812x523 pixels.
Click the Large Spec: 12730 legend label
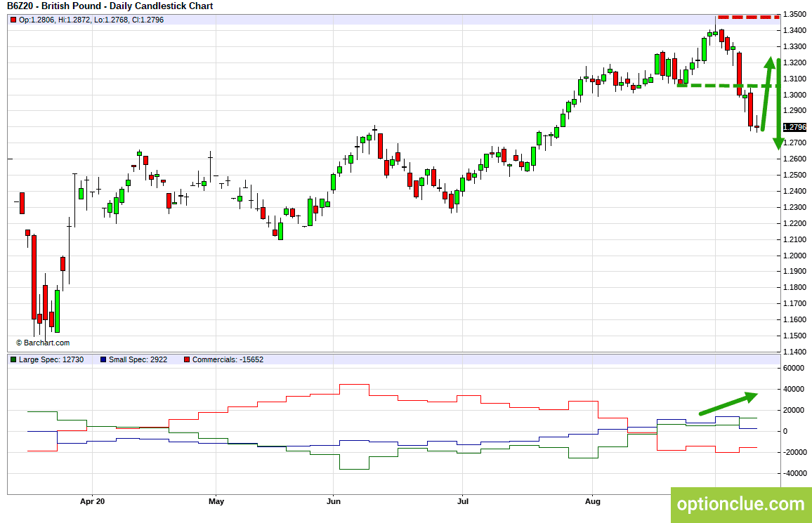(51, 359)
